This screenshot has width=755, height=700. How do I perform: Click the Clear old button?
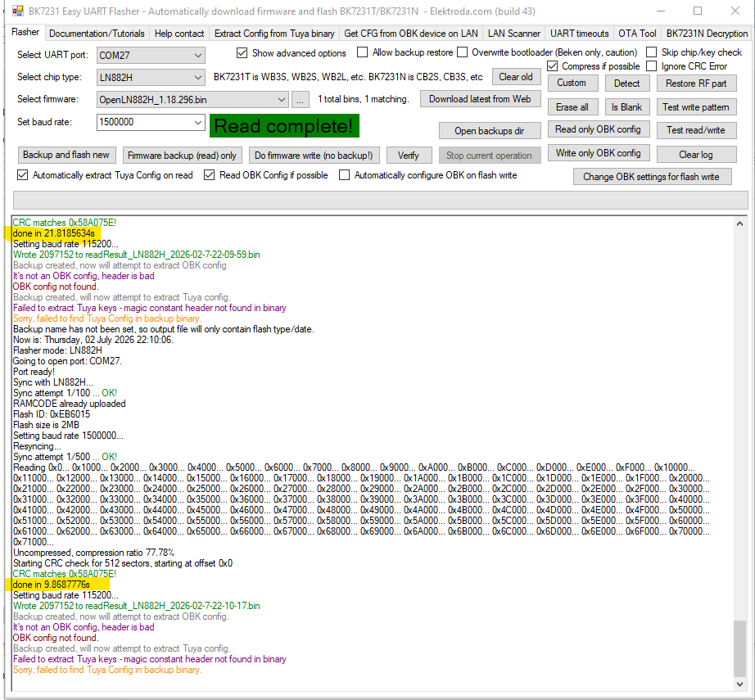[x=516, y=77]
